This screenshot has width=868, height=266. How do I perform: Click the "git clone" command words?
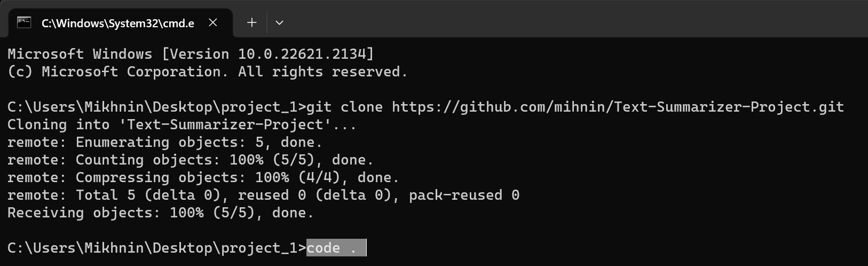[344, 107]
